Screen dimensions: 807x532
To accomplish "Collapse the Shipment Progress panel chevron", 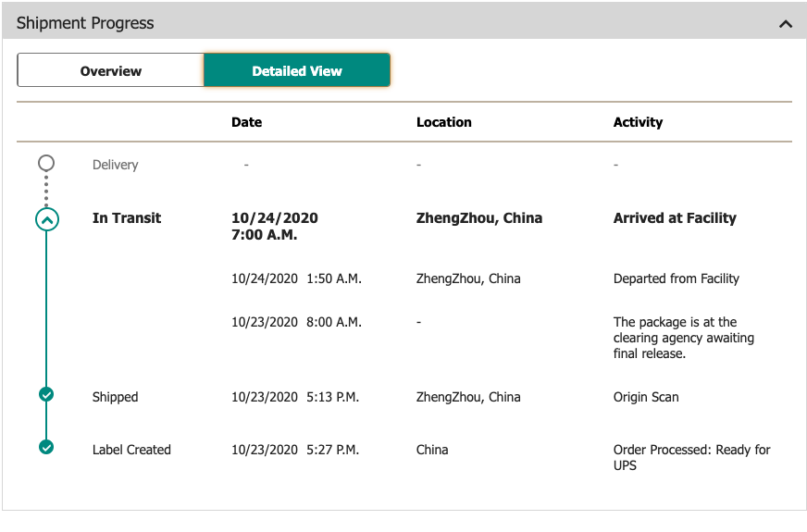I will click(x=786, y=24).
